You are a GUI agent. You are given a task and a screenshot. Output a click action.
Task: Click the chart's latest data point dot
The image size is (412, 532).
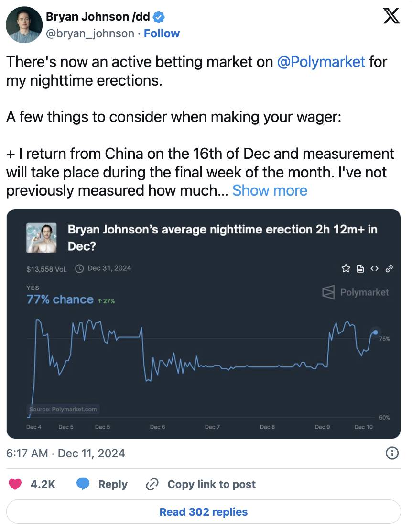[x=375, y=332]
